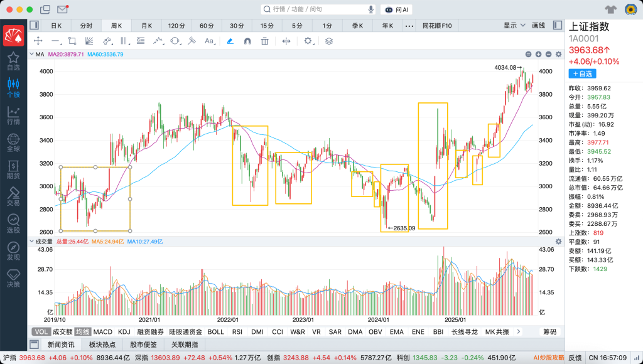This screenshot has width=643, height=364.
Task: Click the microphone voice search icon
Action: [x=371, y=9]
